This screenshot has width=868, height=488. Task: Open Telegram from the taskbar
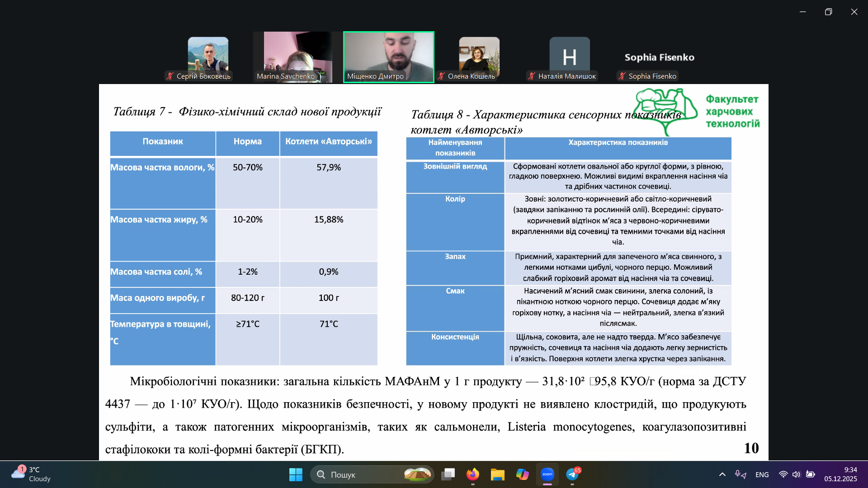pos(572,474)
